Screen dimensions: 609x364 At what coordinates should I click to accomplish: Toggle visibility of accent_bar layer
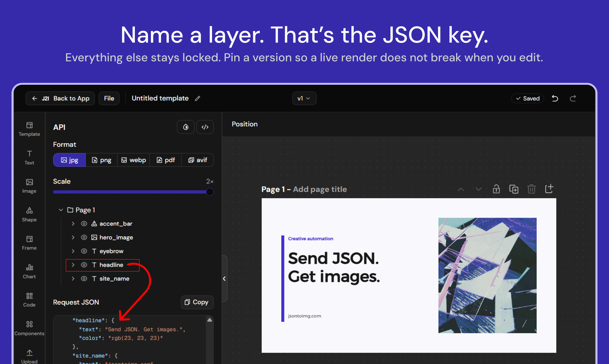[84, 224]
